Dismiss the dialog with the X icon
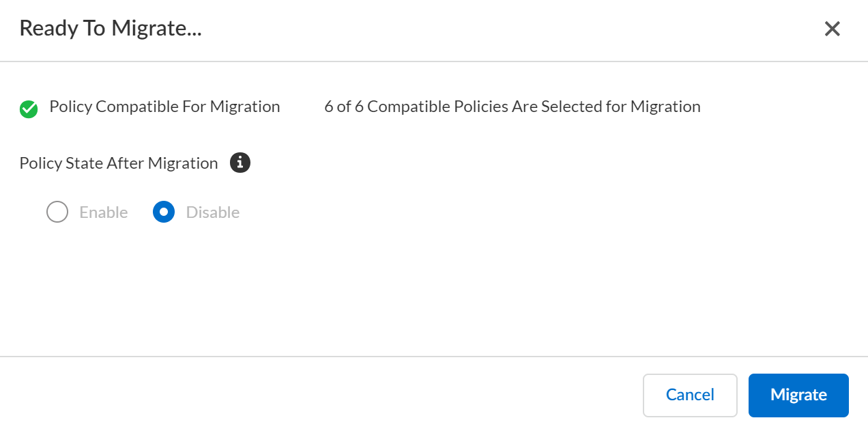The image size is (868, 431). coord(832,29)
